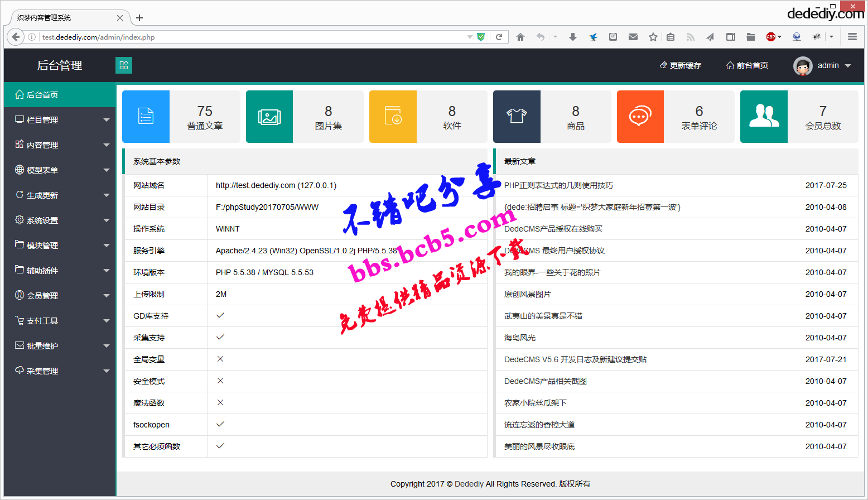Open article 农家小院丝瓜架下

pyautogui.click(x=536, y=403)
